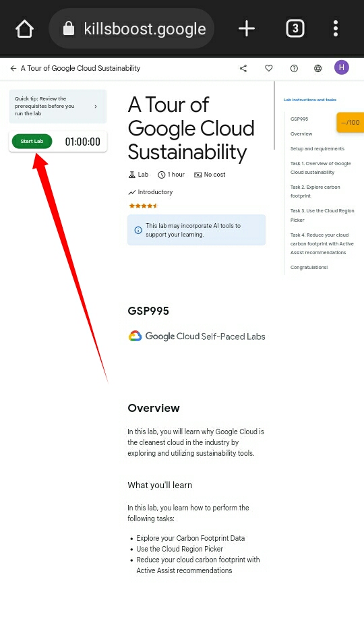
Task: Click the five-star lab rating
Action: coord(144,206)
